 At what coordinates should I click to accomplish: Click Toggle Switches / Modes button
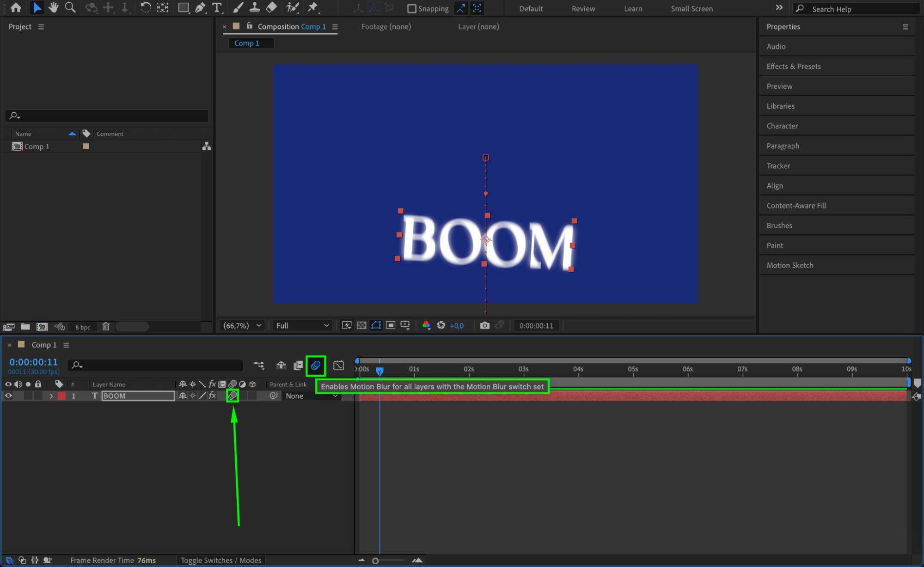pos(220,560)
